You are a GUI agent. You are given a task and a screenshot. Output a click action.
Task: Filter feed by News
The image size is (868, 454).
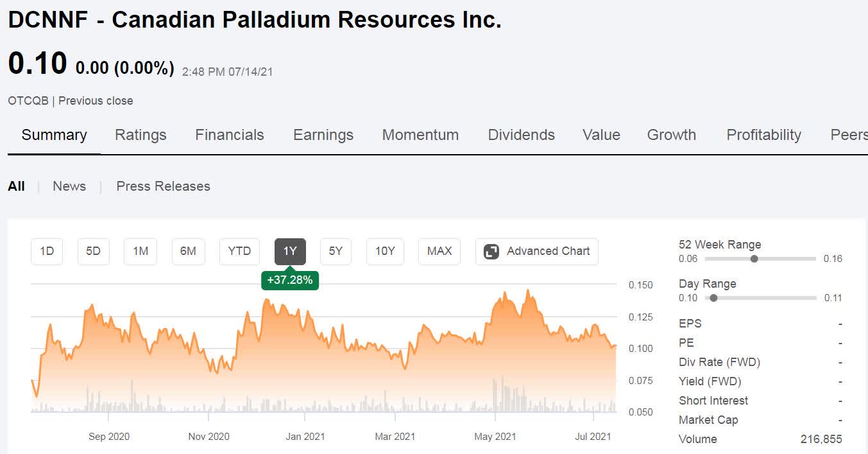[69, 186]
